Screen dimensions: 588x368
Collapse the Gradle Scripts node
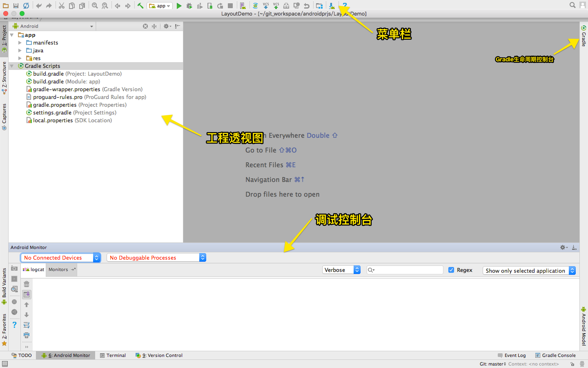tap(12, 66)
